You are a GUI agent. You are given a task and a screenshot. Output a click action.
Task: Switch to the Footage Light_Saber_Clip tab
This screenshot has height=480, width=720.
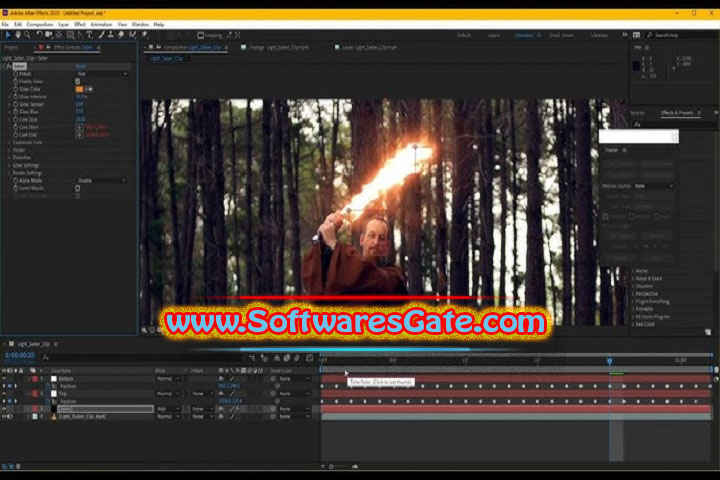(278, 47)
